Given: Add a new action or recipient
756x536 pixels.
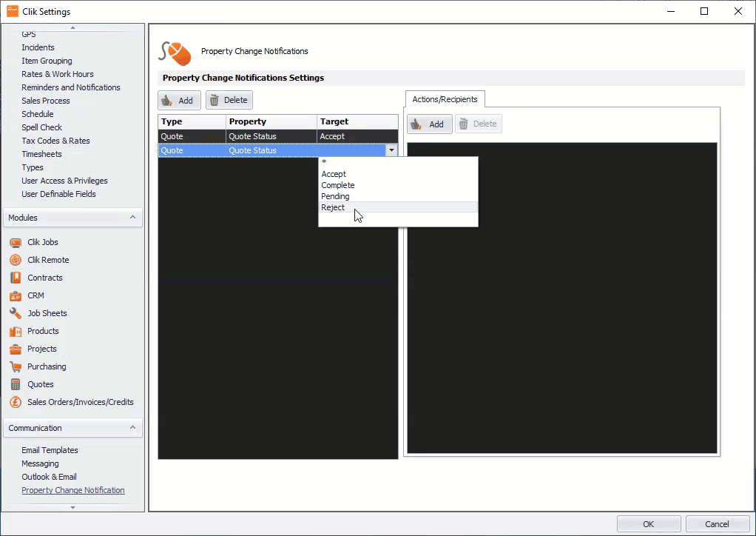Looking at the screenshot, I should point(430,124).
